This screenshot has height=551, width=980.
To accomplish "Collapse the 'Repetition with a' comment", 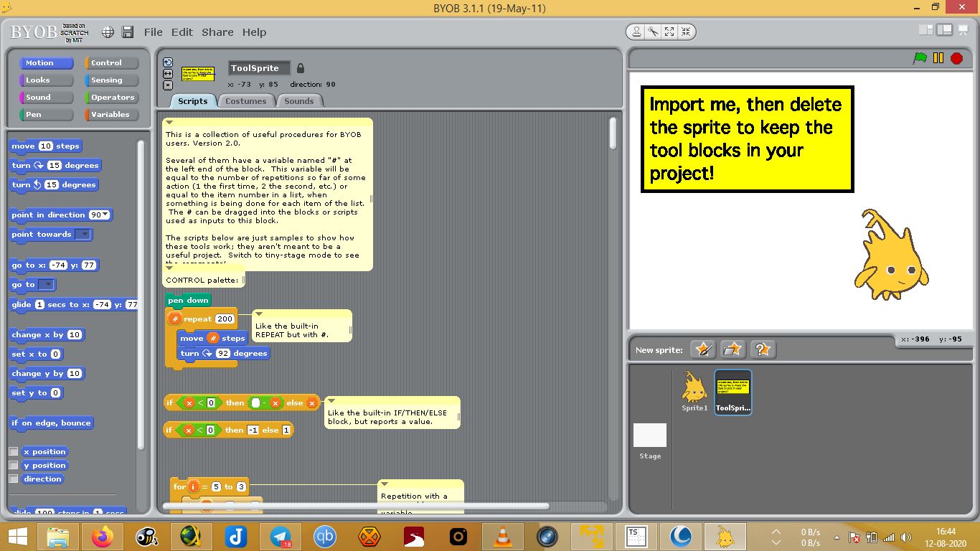I will tap(385, 484).
